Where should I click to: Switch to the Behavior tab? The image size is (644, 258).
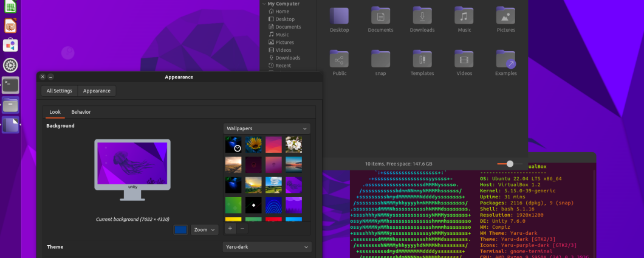pyautogui.click(x=81, y=112)
